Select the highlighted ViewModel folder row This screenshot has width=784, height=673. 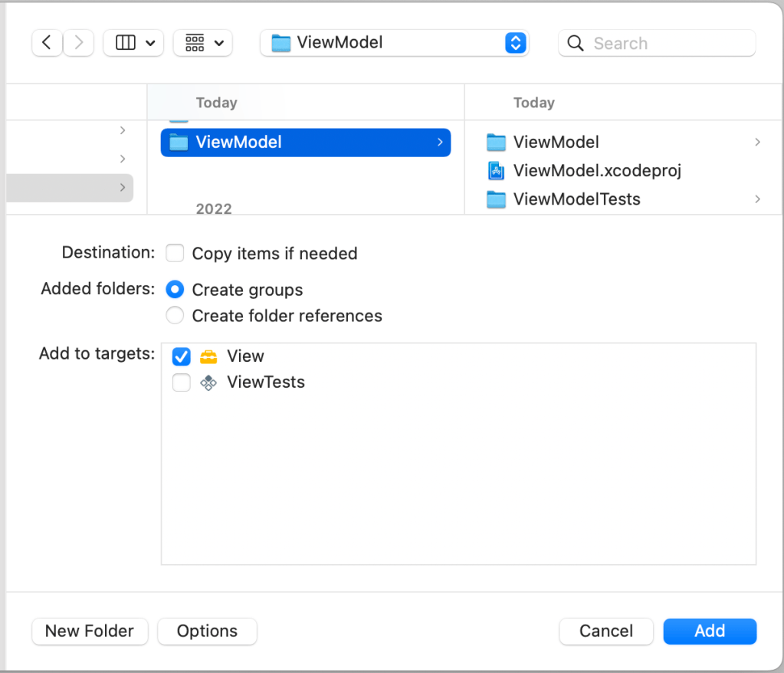pyautogui.click(x=305, y=142)
